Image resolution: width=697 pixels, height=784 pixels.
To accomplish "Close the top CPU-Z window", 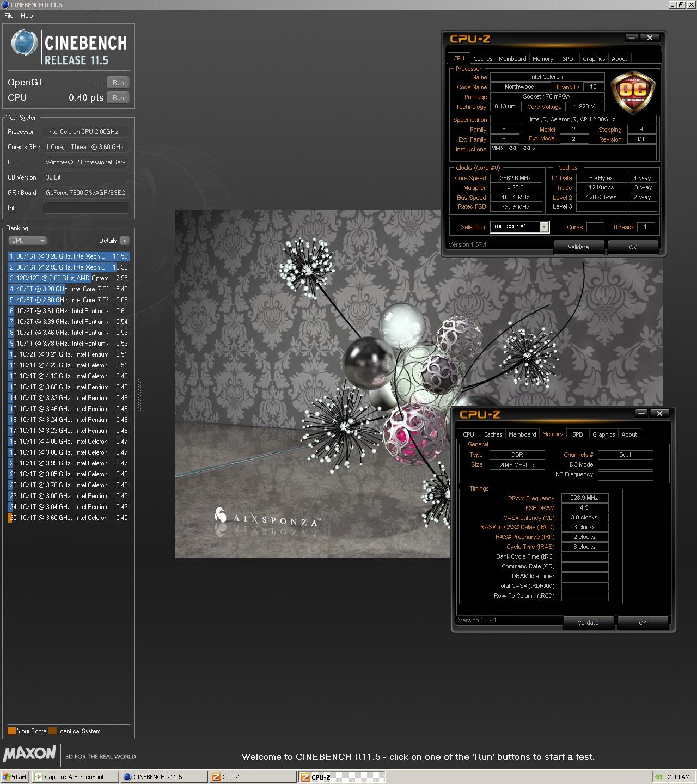I will click(650, 38).
